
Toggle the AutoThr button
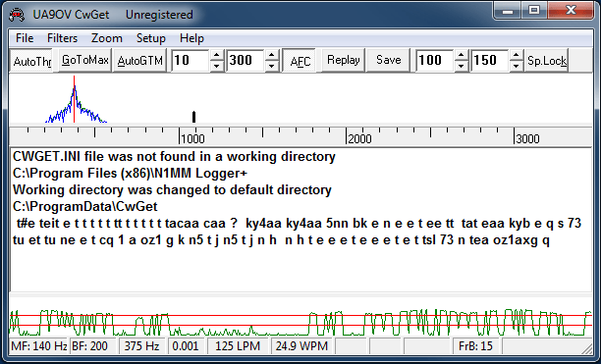pyautogui.click(x=31, y=61)
